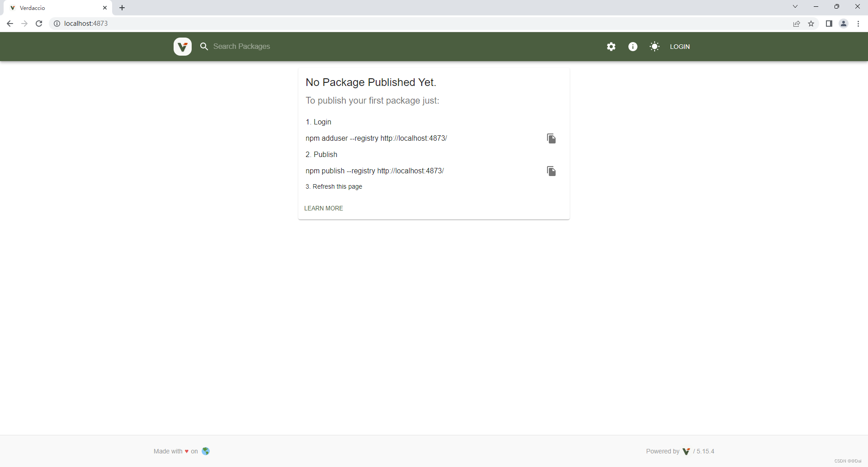
Task: Click the Verdaccio logo in footer
Action: point(686,451)
